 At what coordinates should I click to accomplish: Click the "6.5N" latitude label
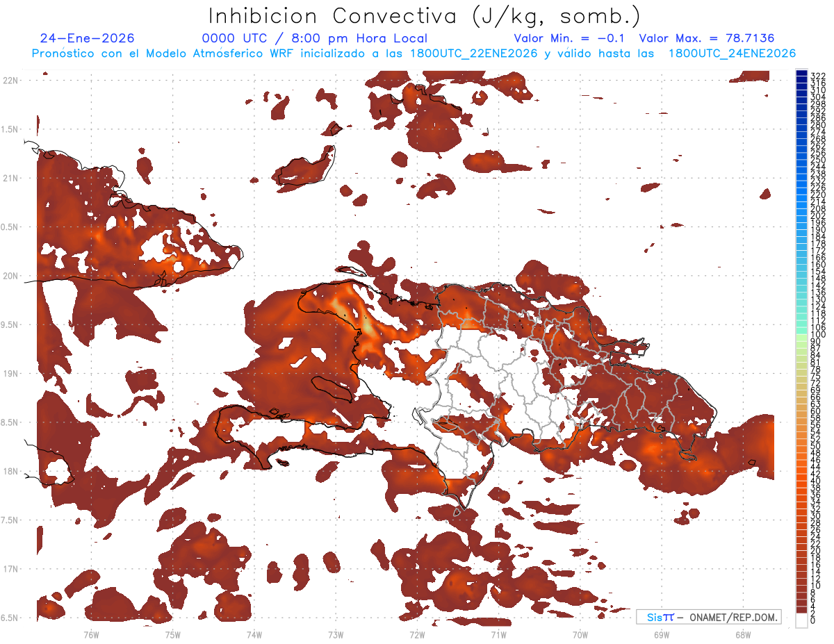coord(10,618)
